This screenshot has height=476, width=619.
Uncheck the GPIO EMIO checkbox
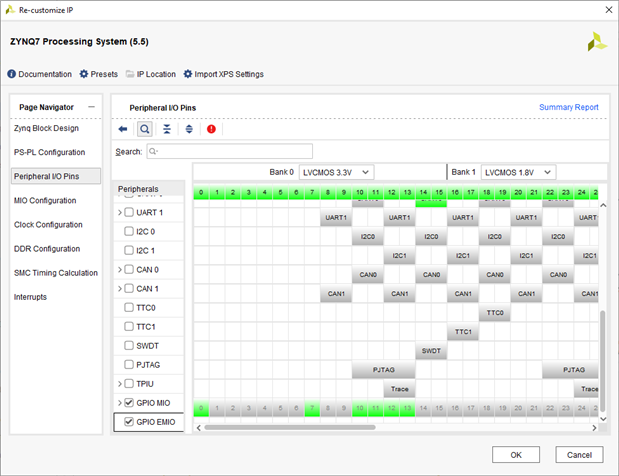129,422
